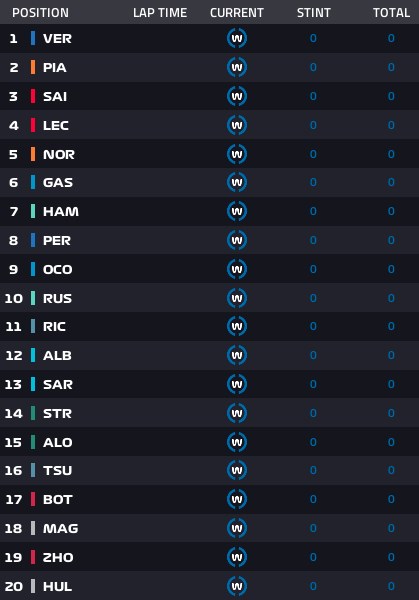Select the stint lap count for PER

click(x=313, y=240)
